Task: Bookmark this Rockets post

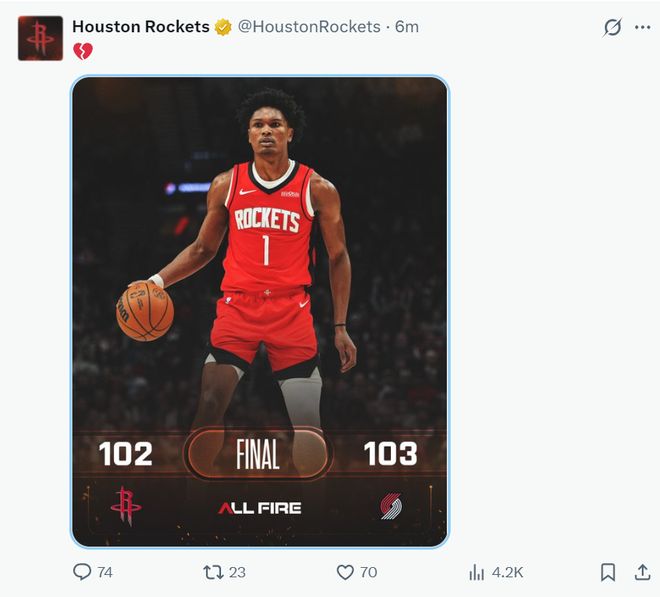Action: click(607, 572)
